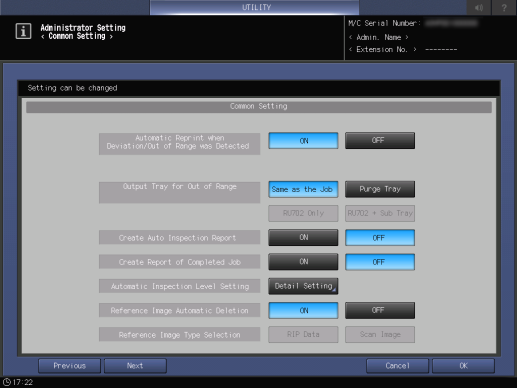
Task: Click the speaker volume icon
Action: coord(479,7)
